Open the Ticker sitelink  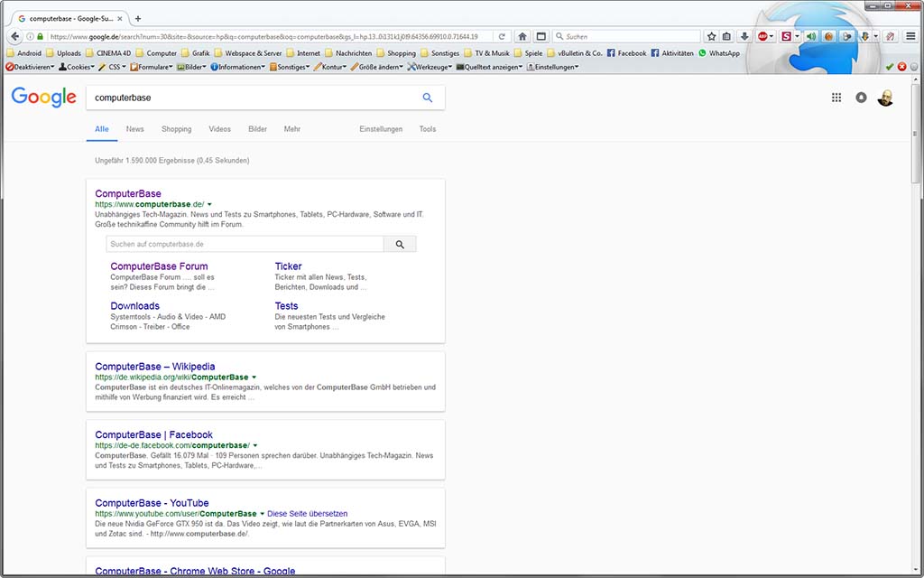click(288, 266)
